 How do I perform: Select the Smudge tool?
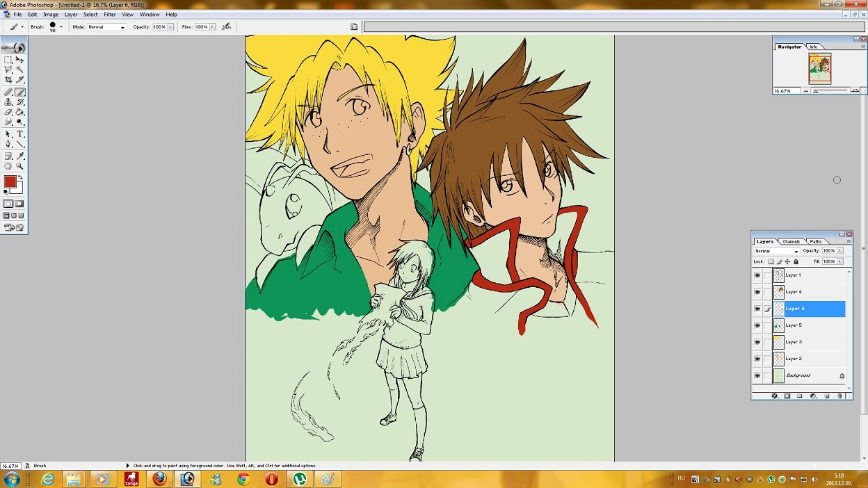click(x=8, y=122)
